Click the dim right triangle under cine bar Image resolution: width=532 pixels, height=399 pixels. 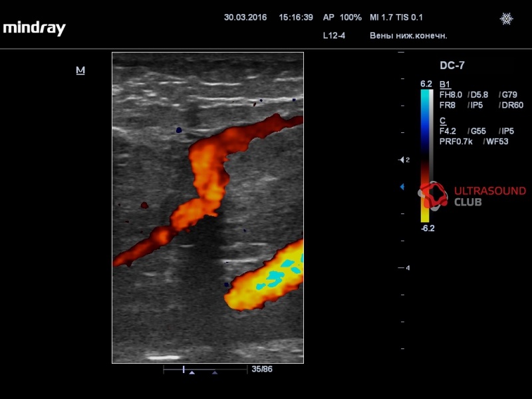click(x=215, y=372)
